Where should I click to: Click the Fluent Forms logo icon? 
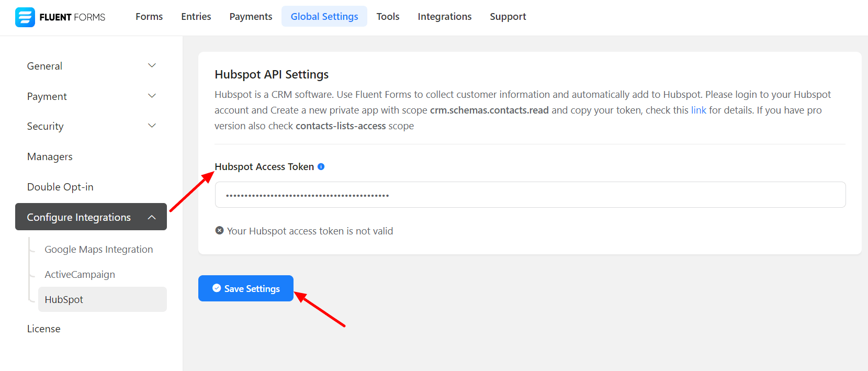(x=25, y=17)
